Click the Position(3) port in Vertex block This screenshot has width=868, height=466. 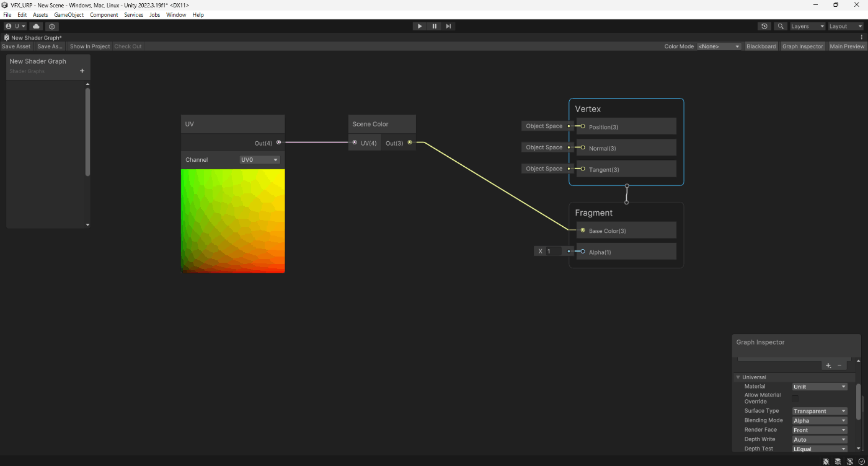click(x=583, y=126)
